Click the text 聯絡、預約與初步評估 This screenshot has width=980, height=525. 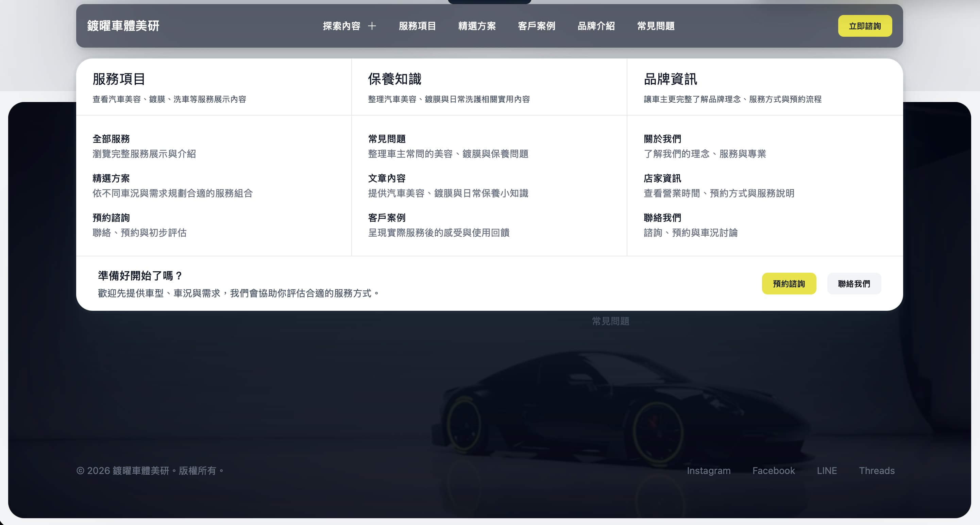click(x=140, y=233)
